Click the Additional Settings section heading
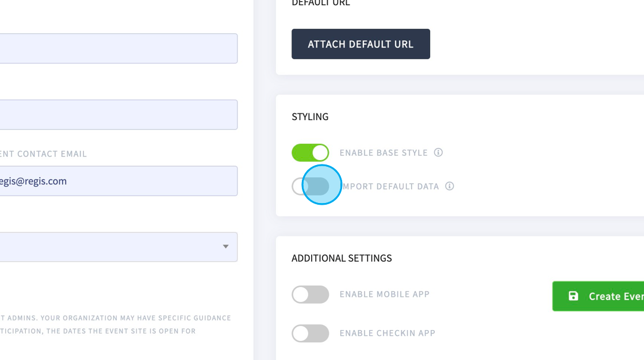The width and height of the screenshot is (644, 360). tap(342, 258)
